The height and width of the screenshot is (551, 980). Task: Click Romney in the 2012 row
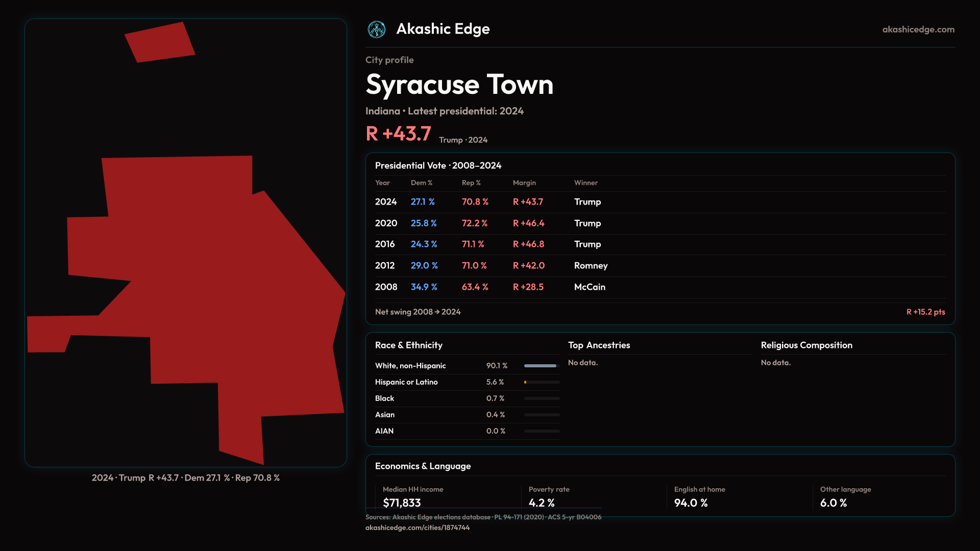click(x=591, y=266)
